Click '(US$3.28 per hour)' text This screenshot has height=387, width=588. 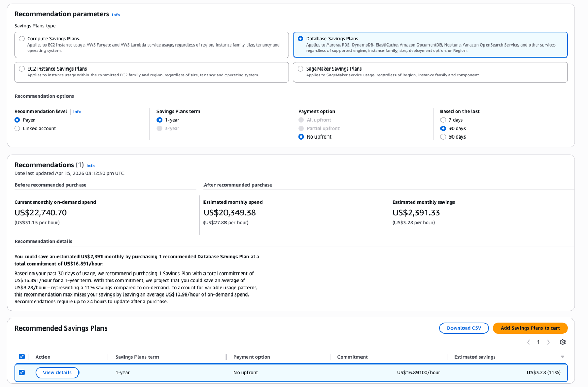(x=414, y=223)
